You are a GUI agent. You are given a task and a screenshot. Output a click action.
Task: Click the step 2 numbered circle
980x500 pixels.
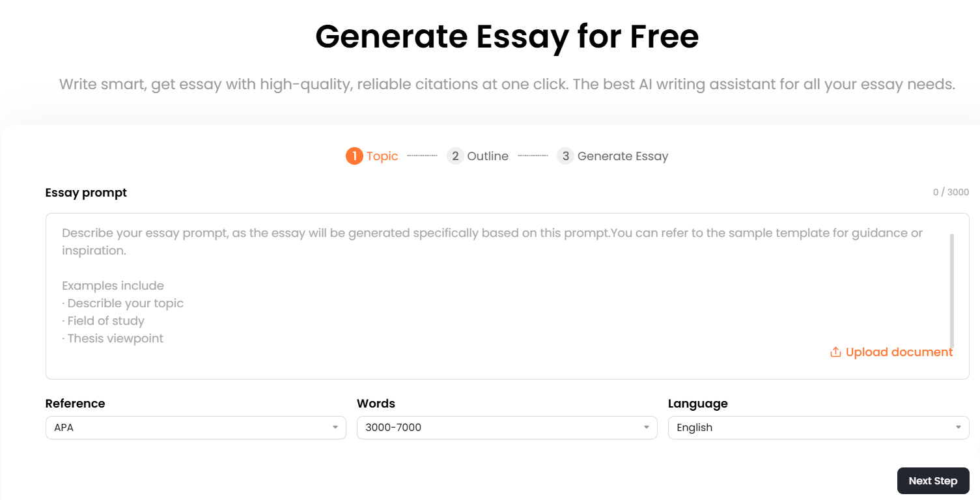[x=455, y=156]
